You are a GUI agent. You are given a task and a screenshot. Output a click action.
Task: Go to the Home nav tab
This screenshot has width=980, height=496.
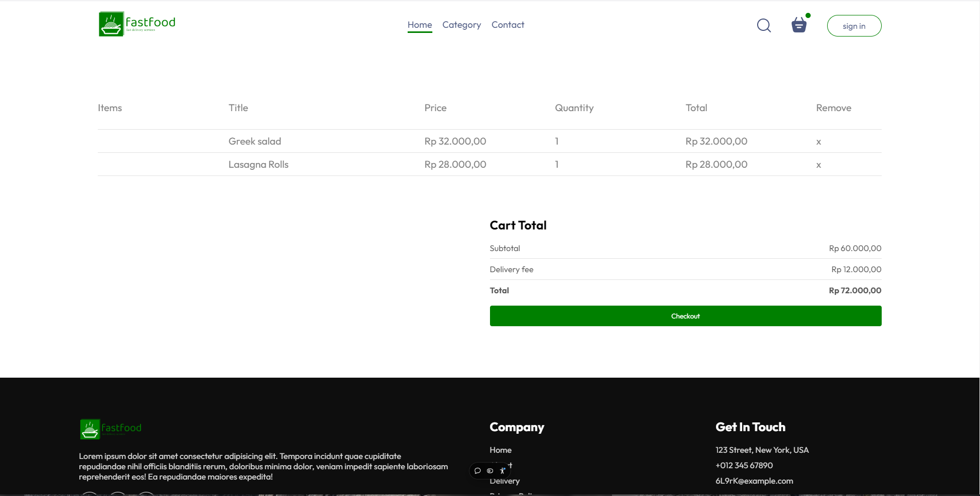(x=419, y=25)
